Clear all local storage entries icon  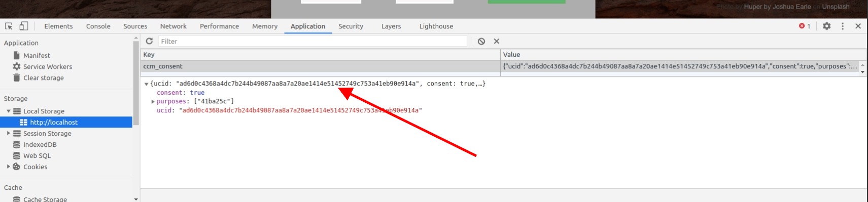(x=481, y=42)
